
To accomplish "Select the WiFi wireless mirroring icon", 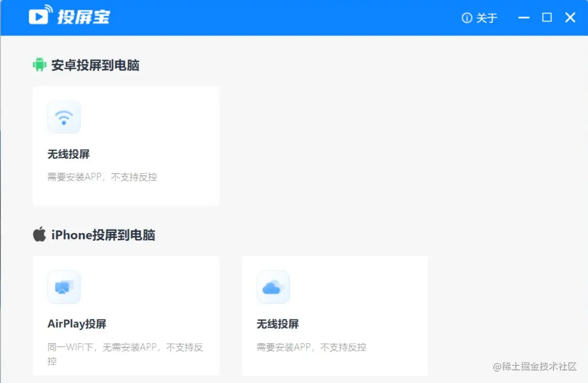I will [x=64, y=117].
